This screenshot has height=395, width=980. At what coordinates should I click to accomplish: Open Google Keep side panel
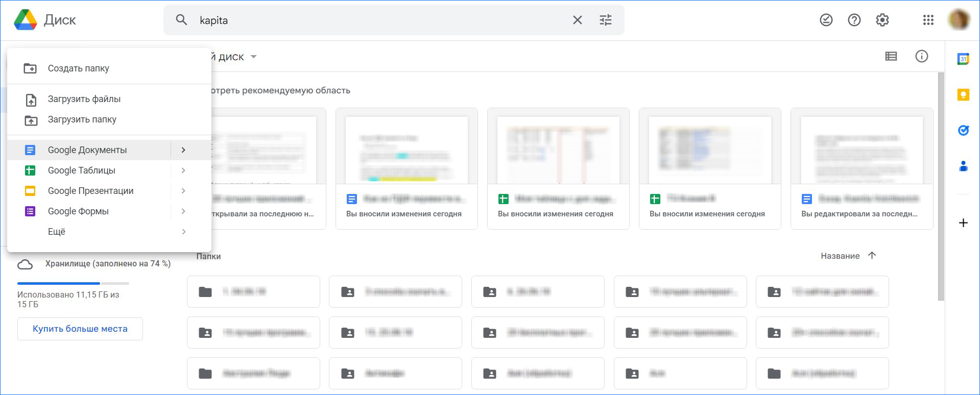(x=963, y=94)
